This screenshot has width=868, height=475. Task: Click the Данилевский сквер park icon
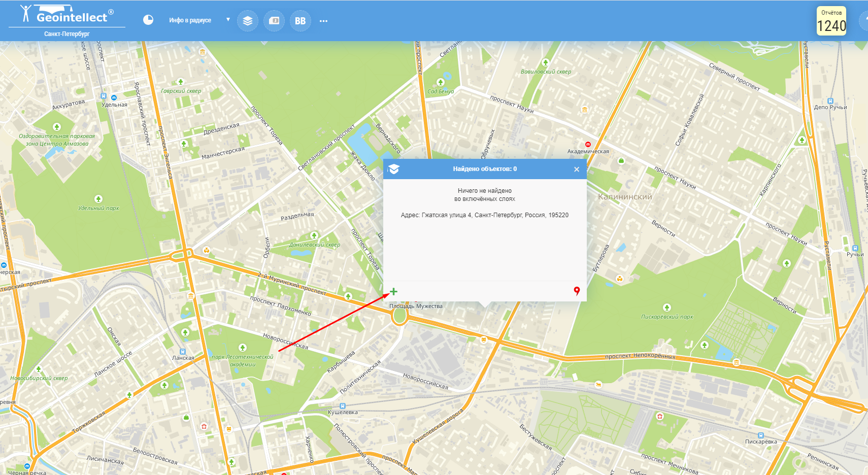point(314,235)
